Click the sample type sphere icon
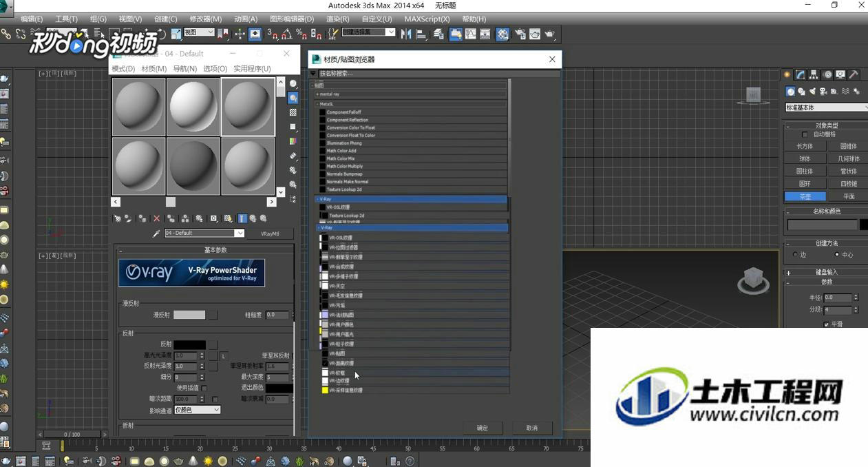The image size is (868, 467). [293, 83]
